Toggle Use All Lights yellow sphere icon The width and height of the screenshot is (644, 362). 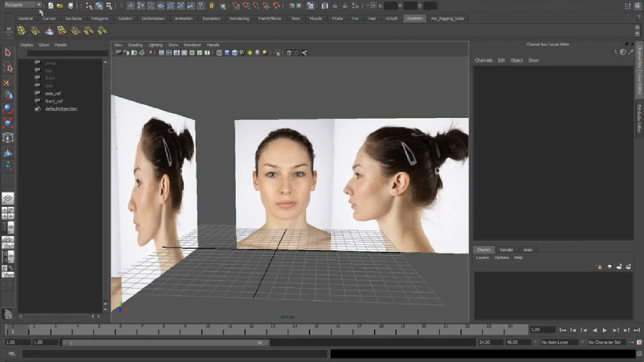(x=250, y=53)
